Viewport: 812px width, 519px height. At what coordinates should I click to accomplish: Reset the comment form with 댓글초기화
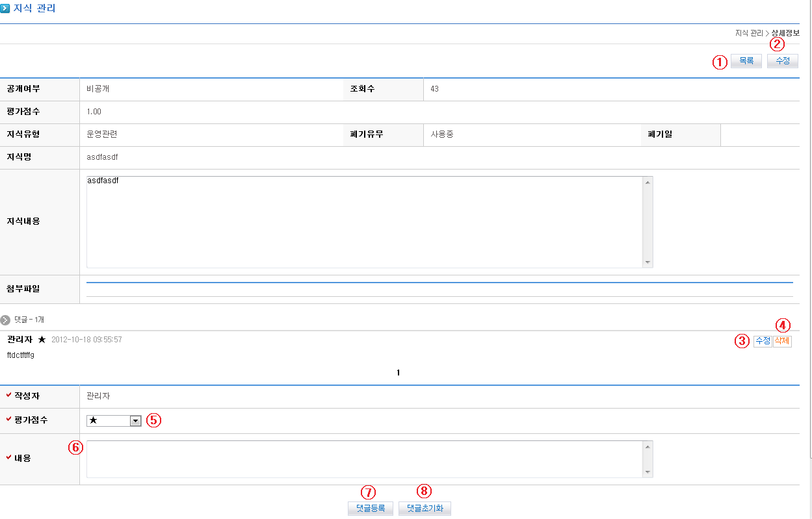(x=425, y=509)
